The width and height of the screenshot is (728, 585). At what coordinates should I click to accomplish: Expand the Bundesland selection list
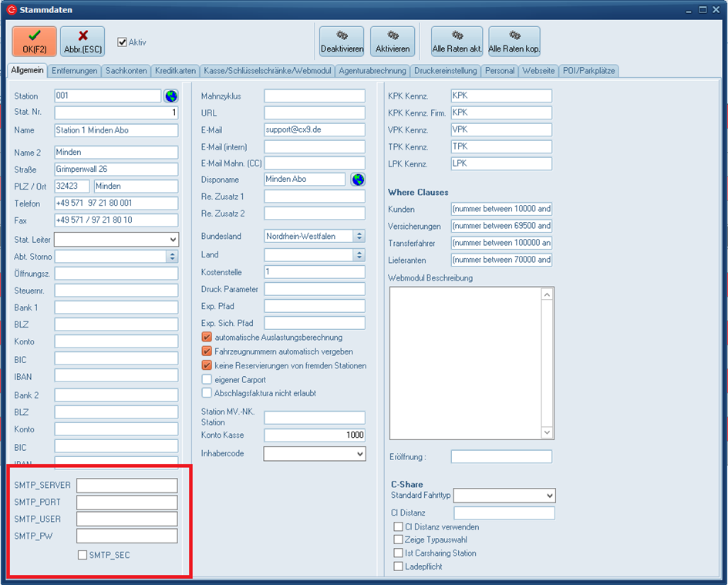click(359, 237)
